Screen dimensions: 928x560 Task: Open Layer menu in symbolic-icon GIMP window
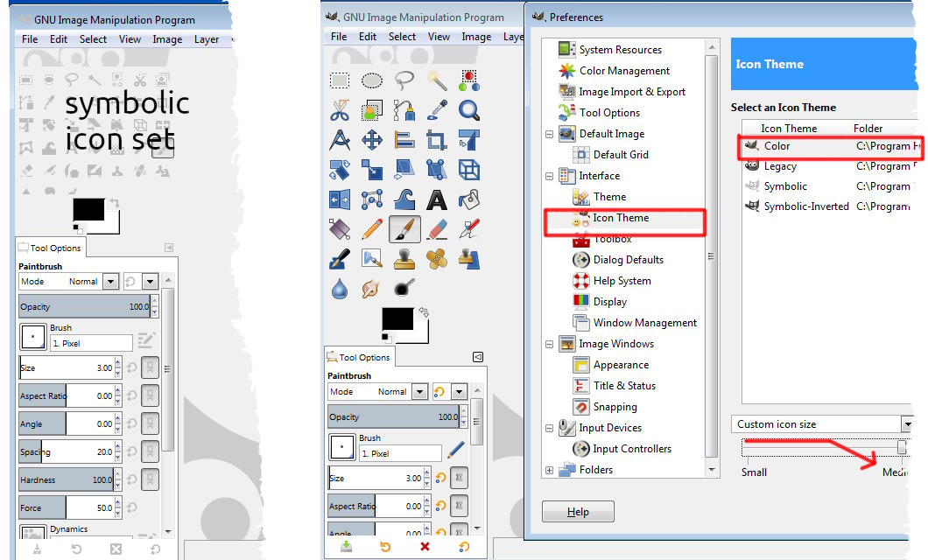point(207,39)
